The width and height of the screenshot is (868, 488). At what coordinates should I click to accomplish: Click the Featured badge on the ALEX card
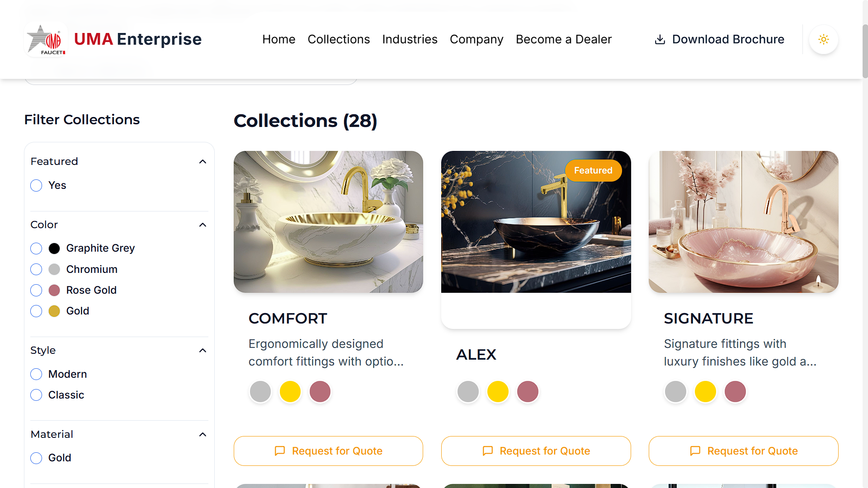(x=593, y=170)
